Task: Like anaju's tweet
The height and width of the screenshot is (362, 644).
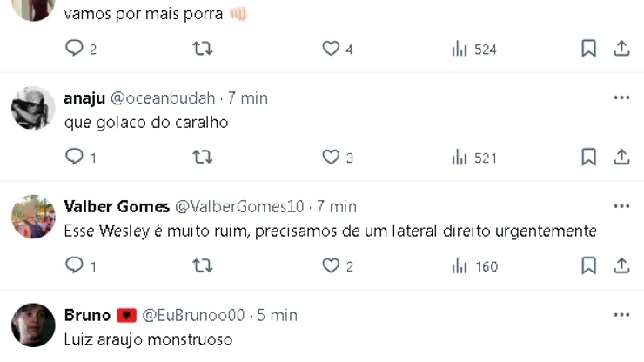Action: [331, 158]
